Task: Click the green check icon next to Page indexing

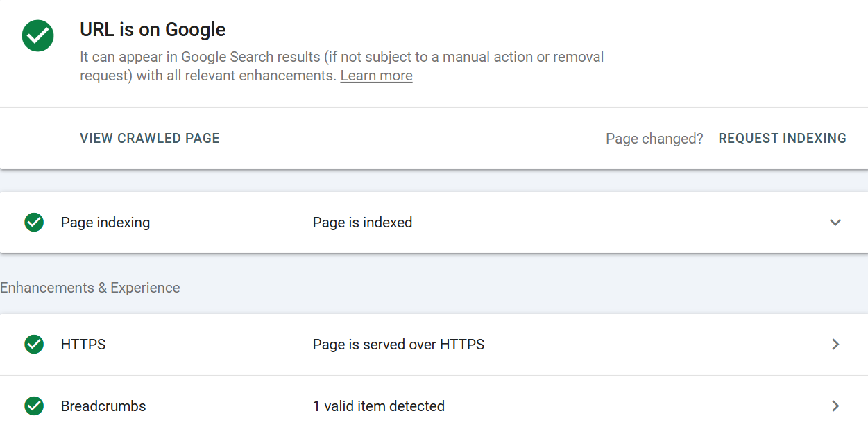Action: point(34,223)
